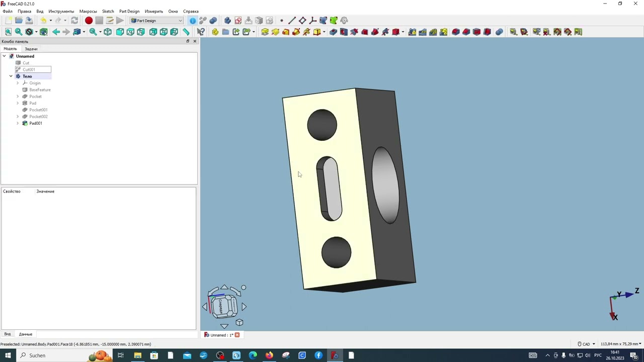Start macro recording with red circle
The height and width of the screenshot is (362, 644).
(x=89, y=21)
